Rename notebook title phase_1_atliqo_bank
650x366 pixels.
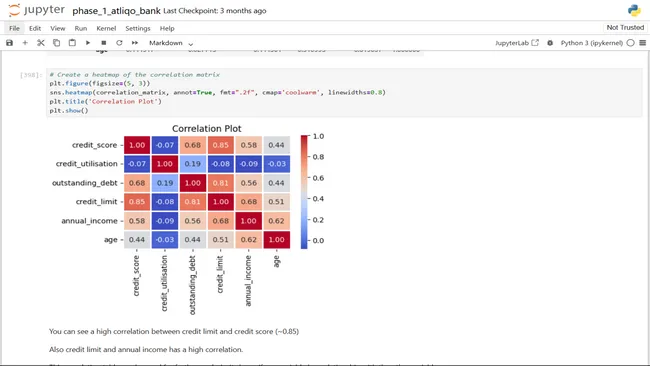(x=116, y=11)
